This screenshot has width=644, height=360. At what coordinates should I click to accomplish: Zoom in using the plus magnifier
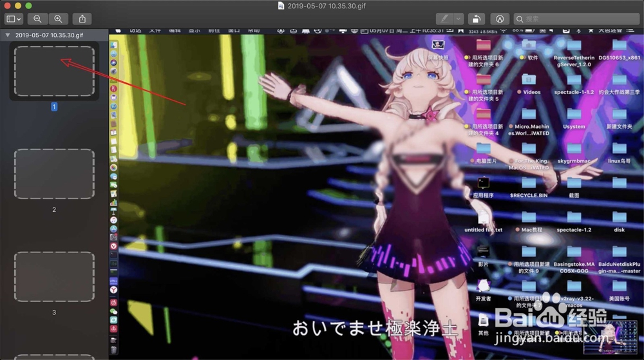point(59,19)
